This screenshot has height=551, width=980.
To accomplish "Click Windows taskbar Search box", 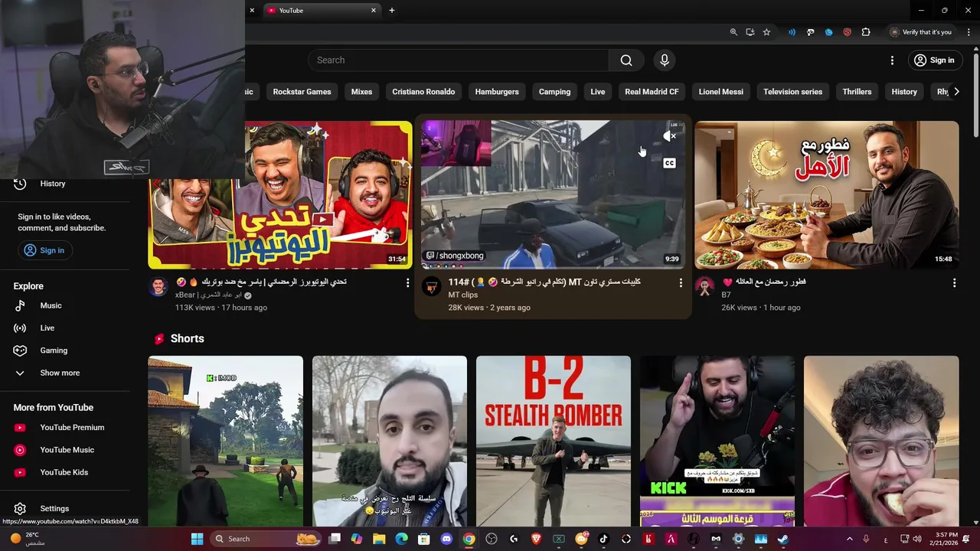I will tap(266, 539).
